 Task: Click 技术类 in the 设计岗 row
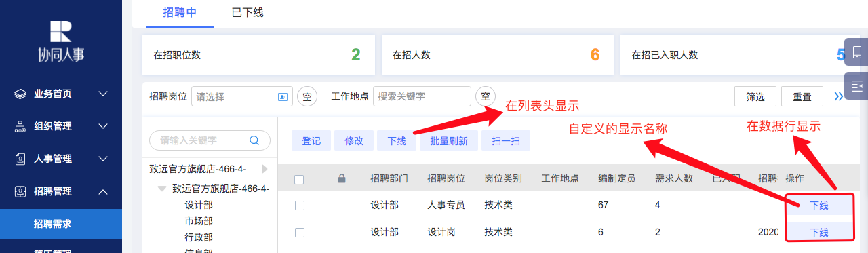(x=498, y=232)
